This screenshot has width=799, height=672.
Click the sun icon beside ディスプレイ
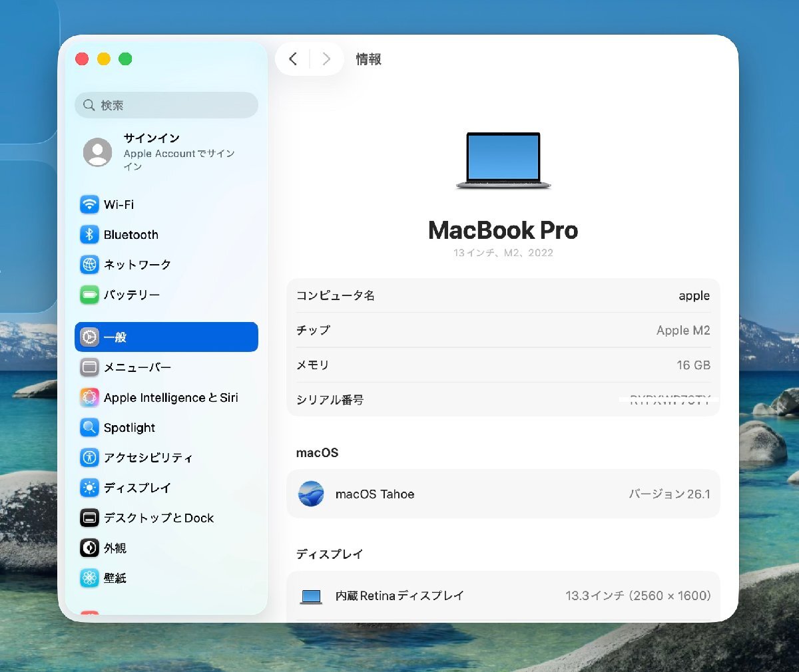pyautogui.click(x=89, y=488)
